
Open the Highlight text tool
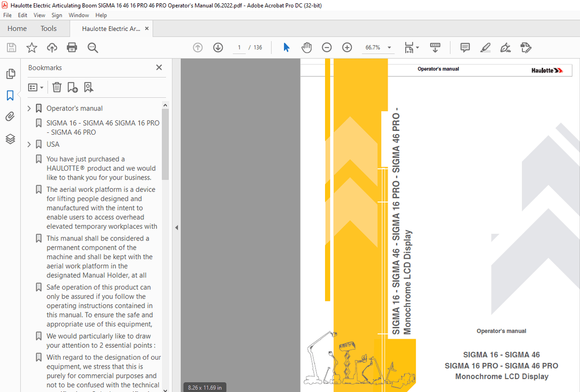(485, 47)
